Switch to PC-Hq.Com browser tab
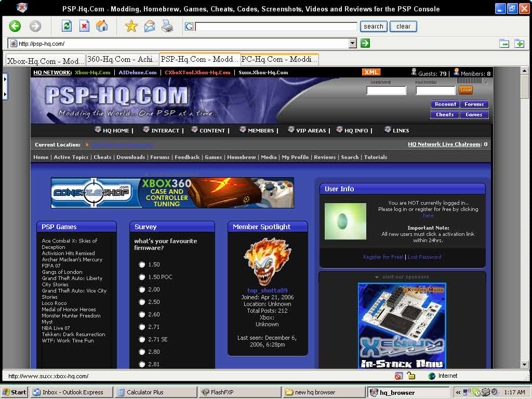 coord(280,59)
